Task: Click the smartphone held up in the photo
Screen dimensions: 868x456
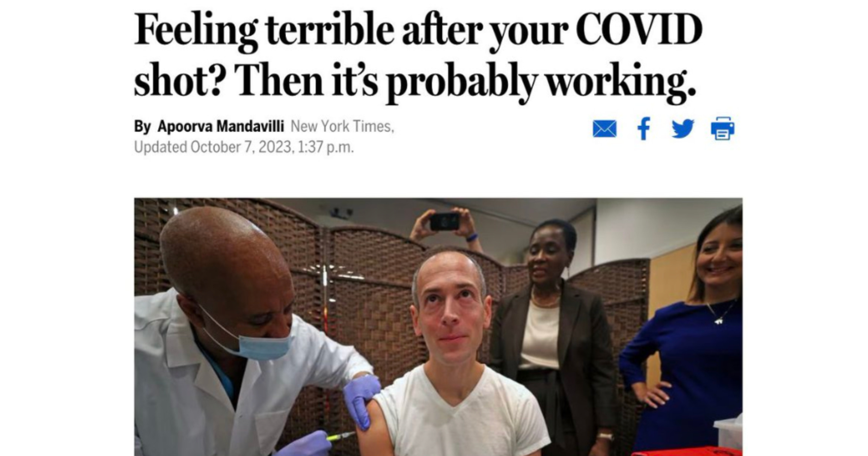Action: [445, 221]
